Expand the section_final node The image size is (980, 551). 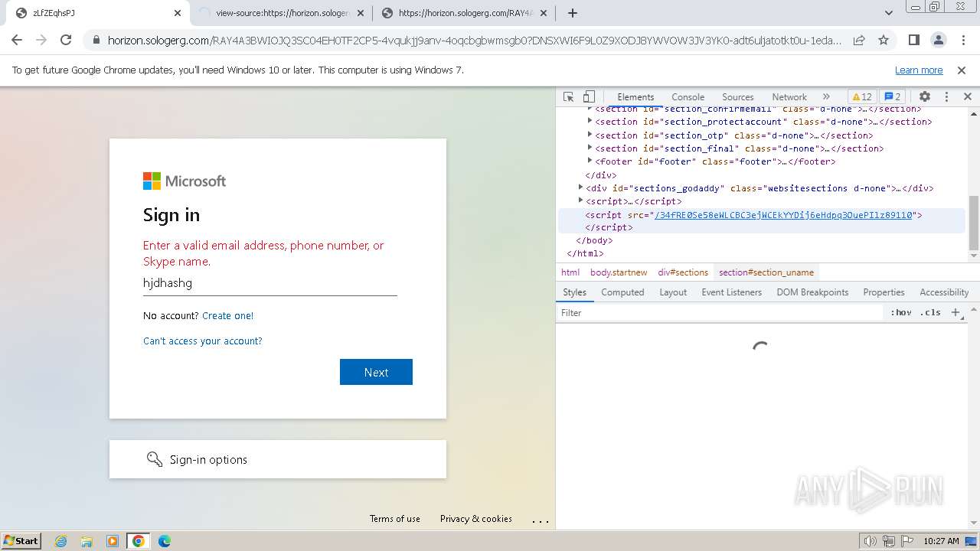(x=590, y=148)
